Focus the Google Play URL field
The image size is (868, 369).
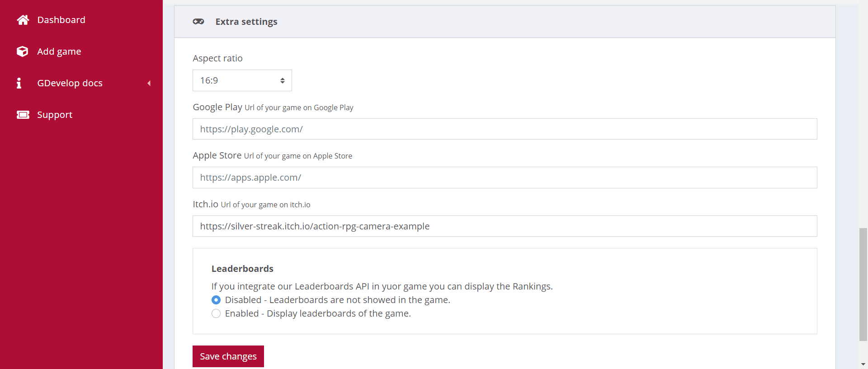505,129
